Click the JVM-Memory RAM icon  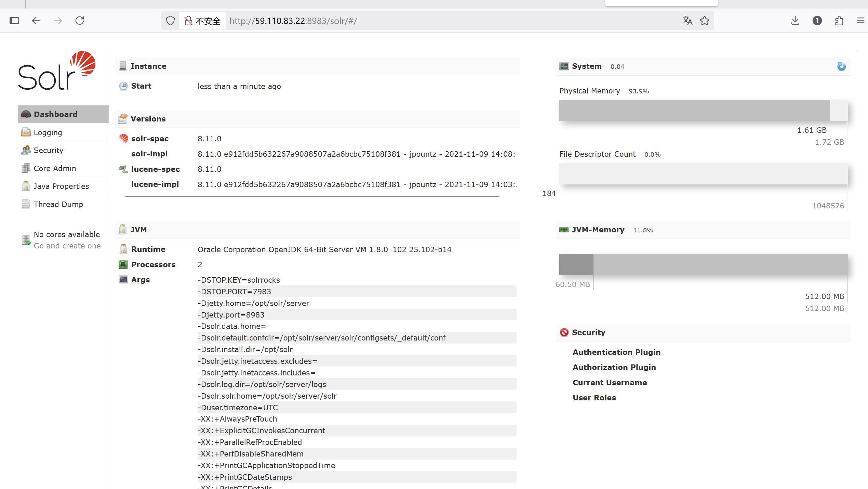[564, 230]
